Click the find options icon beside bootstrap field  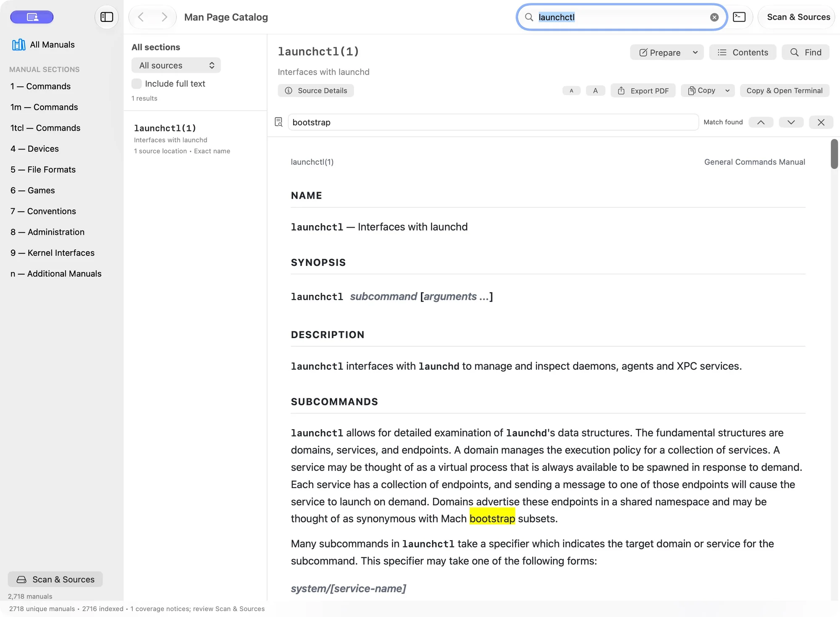[278, 122]
